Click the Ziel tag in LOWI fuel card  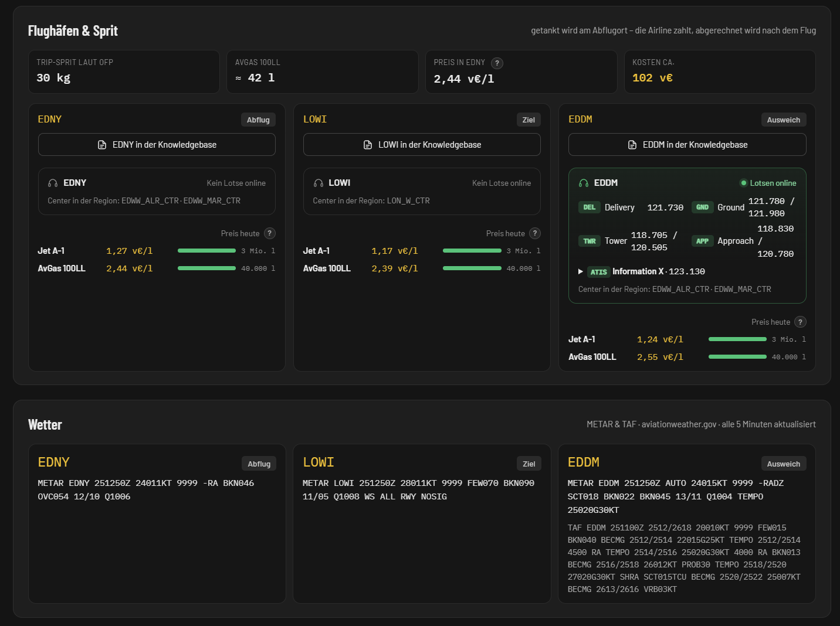(x=529, y=120)
